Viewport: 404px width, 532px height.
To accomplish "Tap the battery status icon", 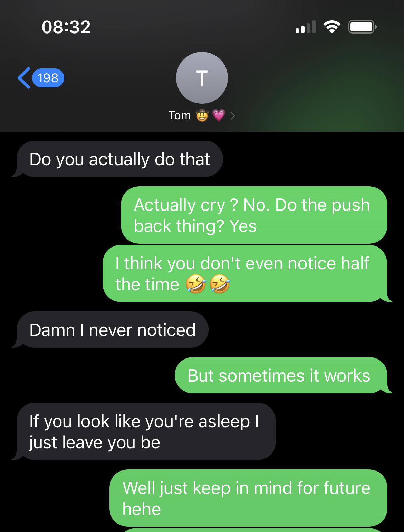I will 362,27.
